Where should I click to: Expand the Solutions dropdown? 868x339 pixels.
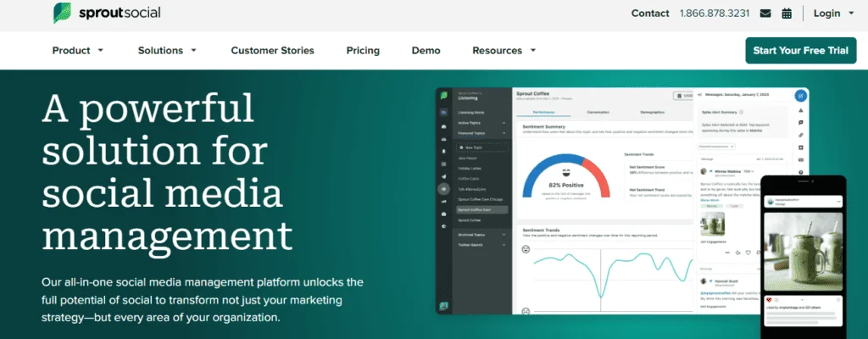[167, 50]
